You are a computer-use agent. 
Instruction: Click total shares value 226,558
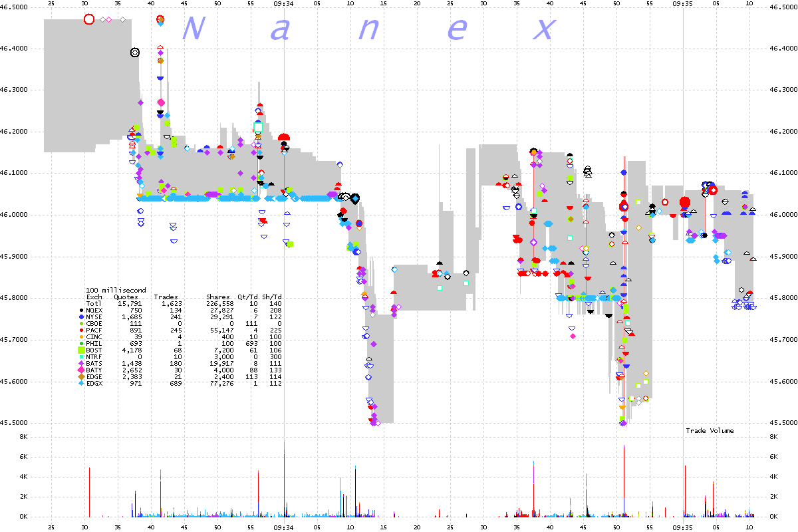coord(220,303)
